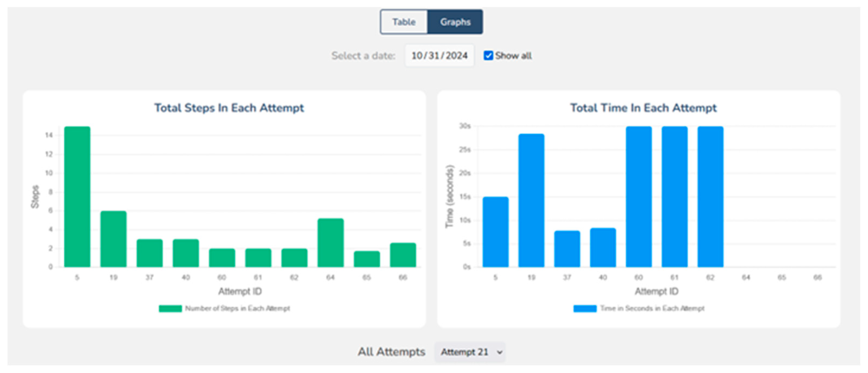The height and width of the screenshot is (373, 868).
Task: Click the 64 label on the time chart x-axis
Action: [746, 277]
